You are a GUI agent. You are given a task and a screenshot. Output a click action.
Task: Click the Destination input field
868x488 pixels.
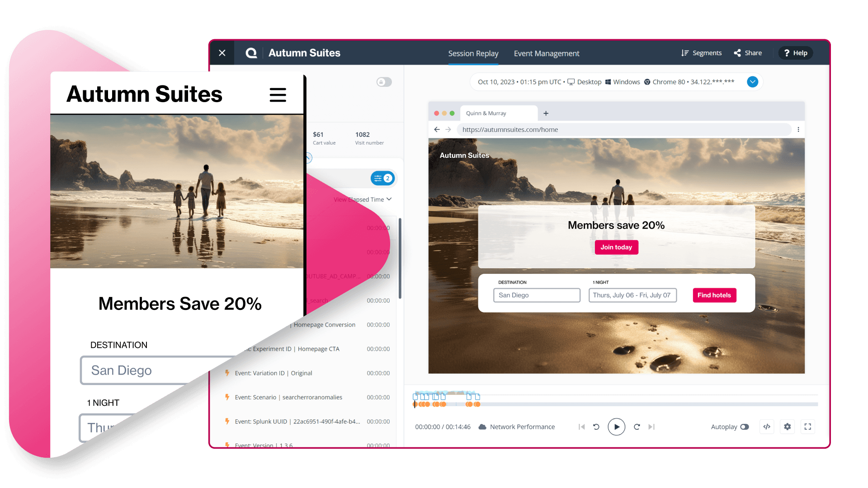pyautogui.click(x=535, y=295)
